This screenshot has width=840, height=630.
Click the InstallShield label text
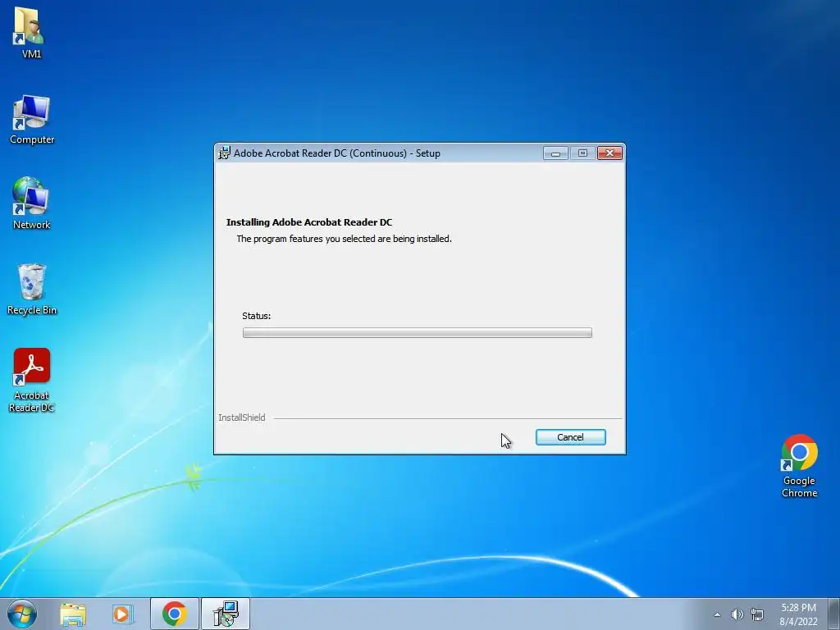tap(242, 418)
